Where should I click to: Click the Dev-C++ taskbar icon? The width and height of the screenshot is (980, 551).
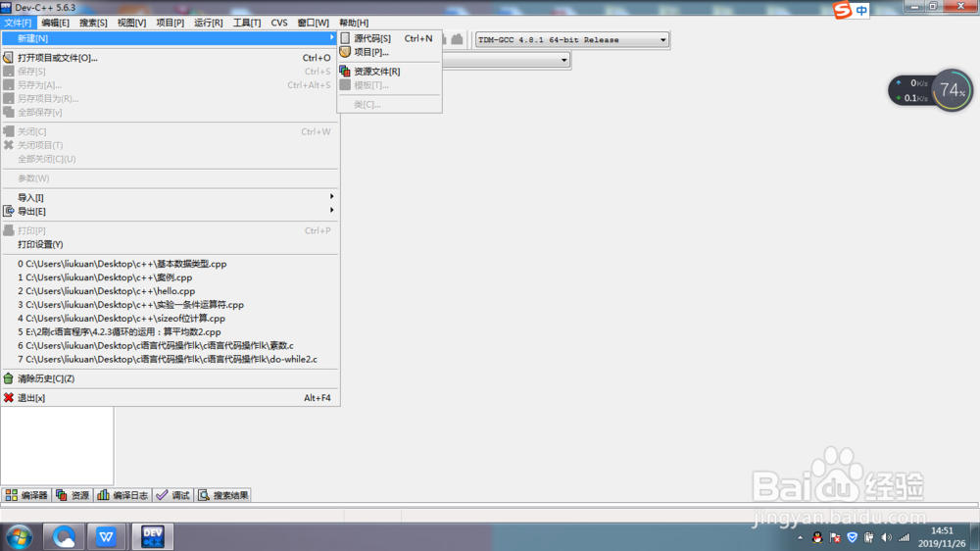coord(153,536)
